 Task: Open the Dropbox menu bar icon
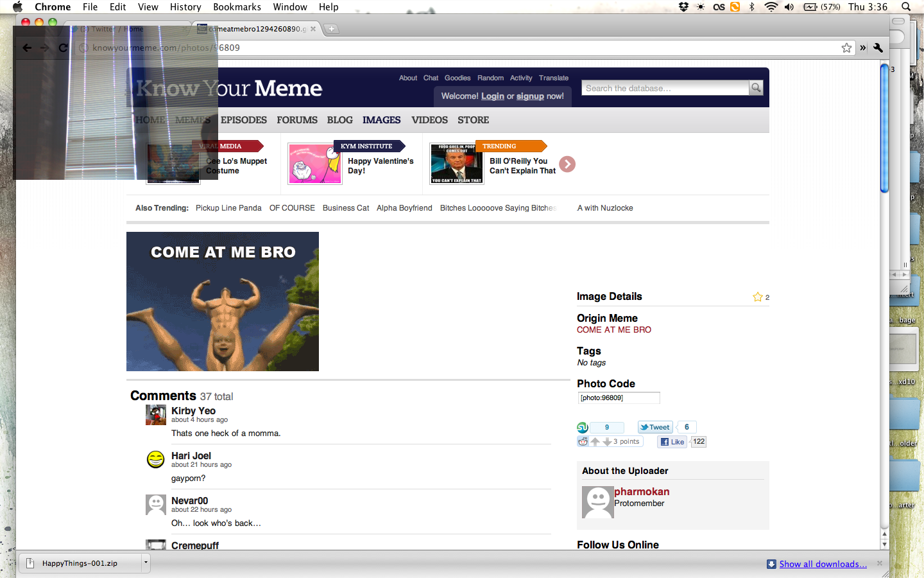pyautogui.click(x=683, y=7)
